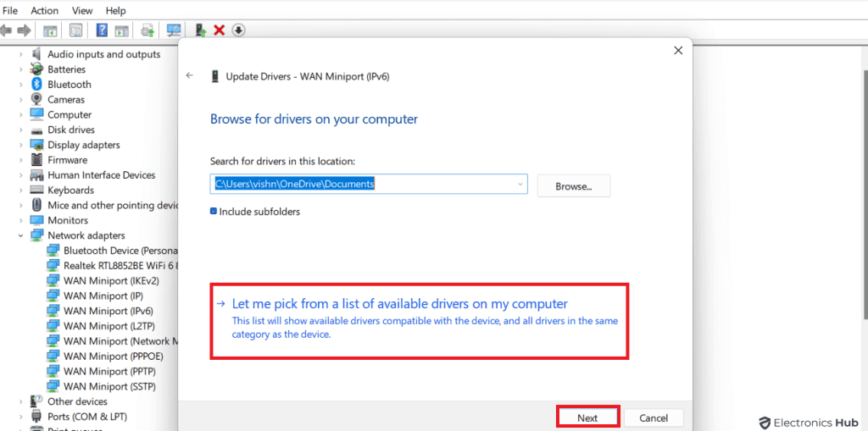The width and height of the screenshot is (868, 431).
Task: Select the Display adapters category icon
Action: click(36, 145)
